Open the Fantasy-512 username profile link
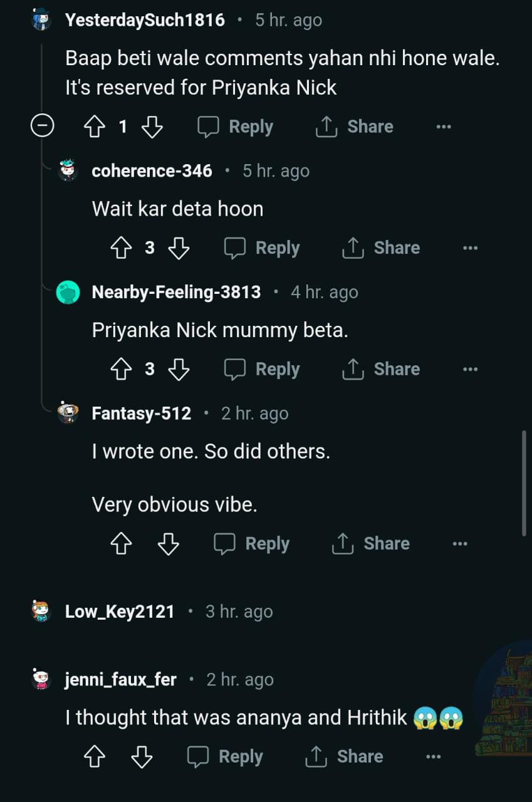 (142, 414)
